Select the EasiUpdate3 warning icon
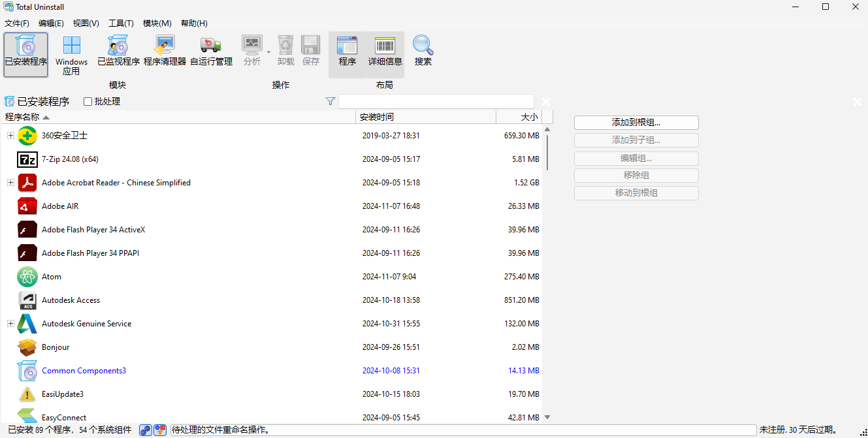The image size is (868, 438). click(x=27, y=394)
